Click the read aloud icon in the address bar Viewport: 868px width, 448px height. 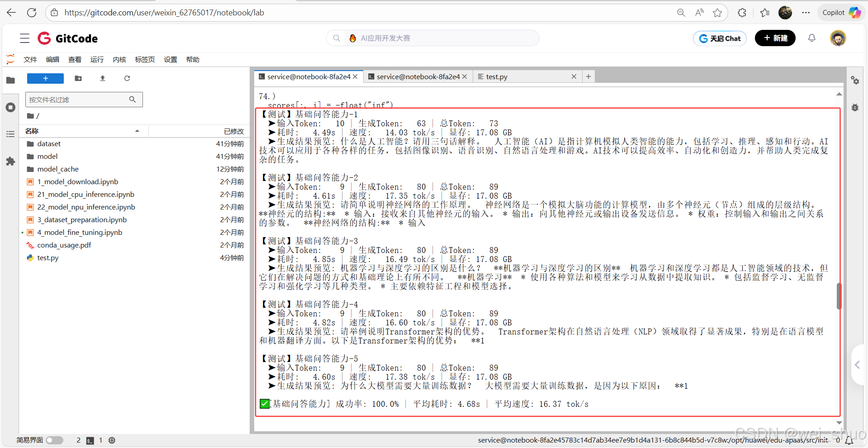tap(699, 13)
